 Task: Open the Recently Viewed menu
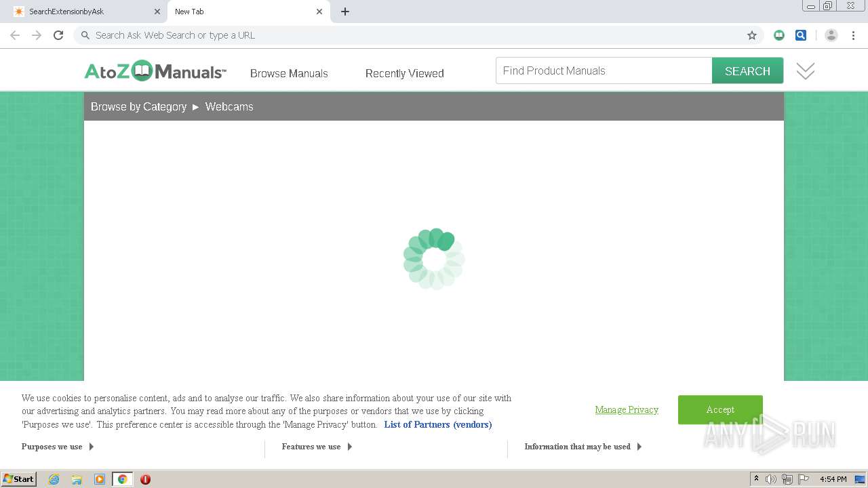pyautogui.click(x=404, y=73)
